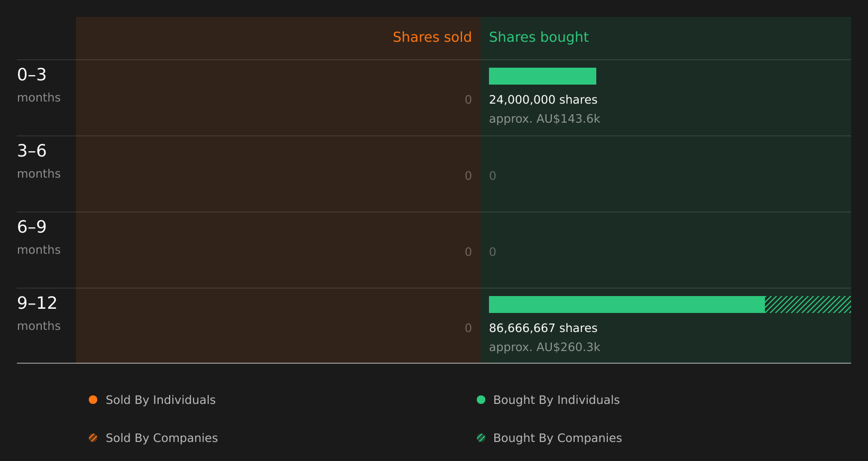The image size is (868, 461).
Task: Click the Shares bought column header
Action: click(x=539, y=37)
